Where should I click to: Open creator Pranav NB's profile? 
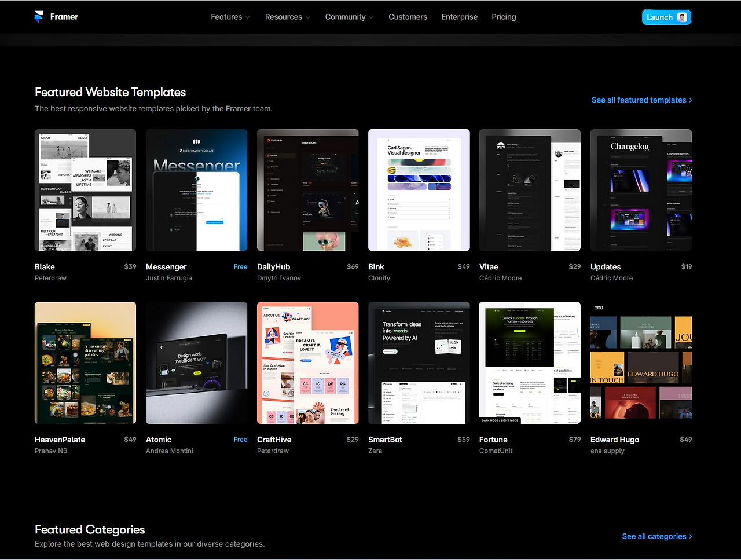pyautogui.click(x=51, y=451)
